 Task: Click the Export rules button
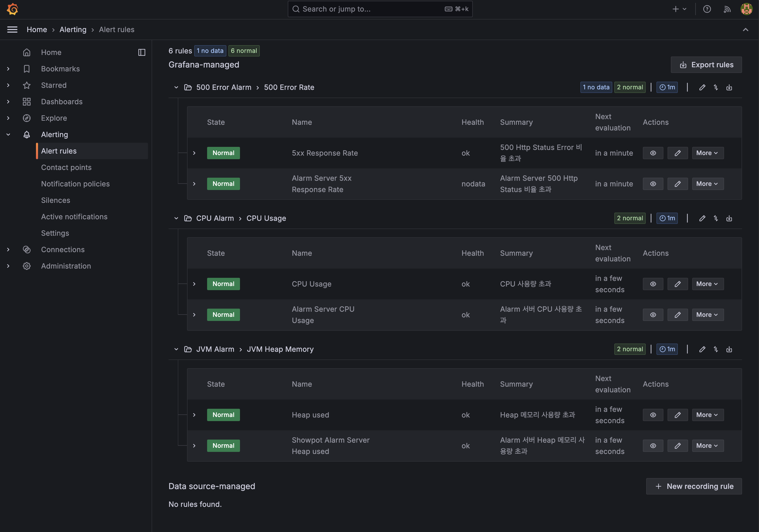point(706,65)
